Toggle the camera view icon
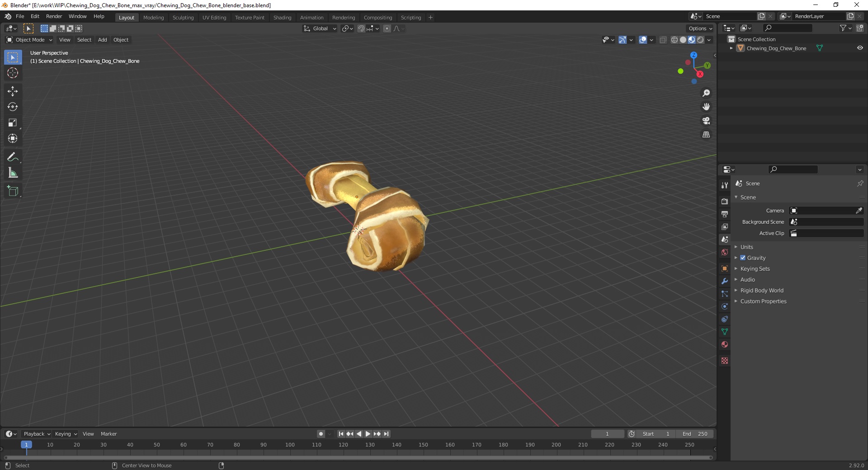868x470 pixels. click(706, 121)
